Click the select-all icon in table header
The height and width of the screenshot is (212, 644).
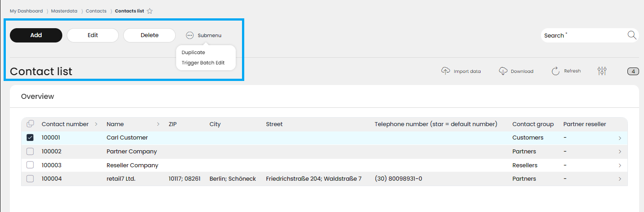pyautogui.click(x=30, y=124)
